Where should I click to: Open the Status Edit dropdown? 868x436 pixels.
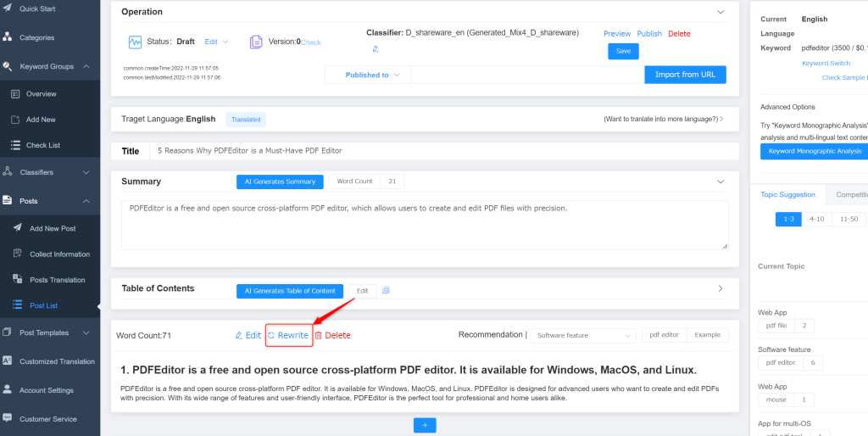tap(216, 42)
